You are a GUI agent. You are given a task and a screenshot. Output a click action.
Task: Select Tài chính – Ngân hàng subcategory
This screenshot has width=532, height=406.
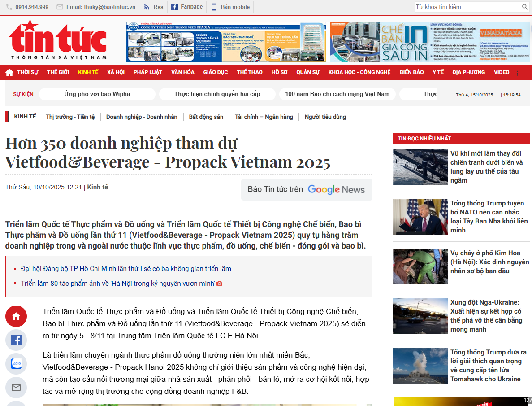pyautogui.click(x=264, y=117)
